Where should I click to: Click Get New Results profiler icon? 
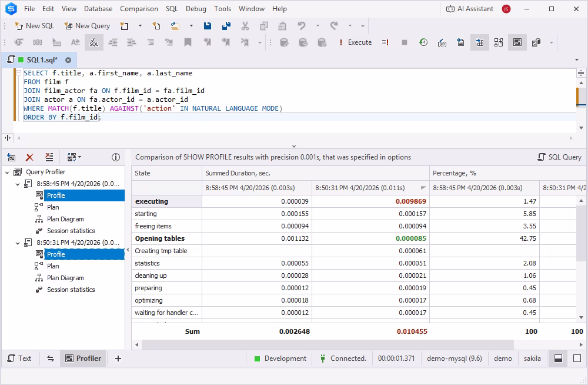pos(12,157)
